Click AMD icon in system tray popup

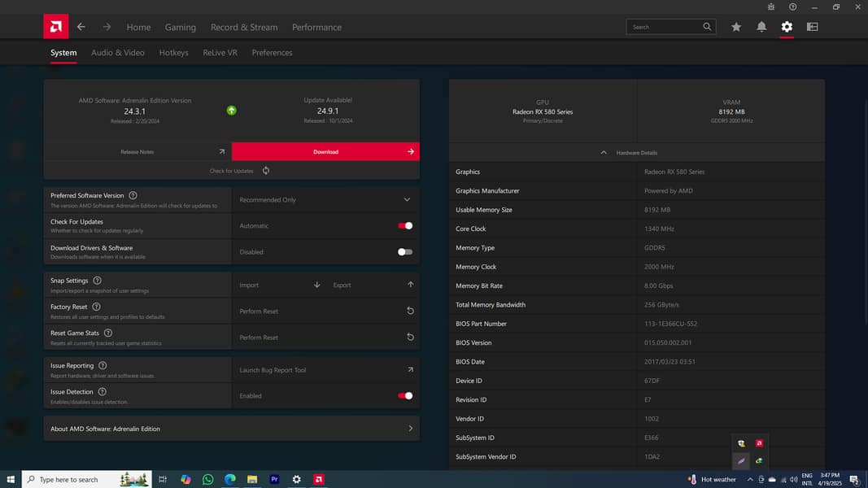[x=759, y=443]
